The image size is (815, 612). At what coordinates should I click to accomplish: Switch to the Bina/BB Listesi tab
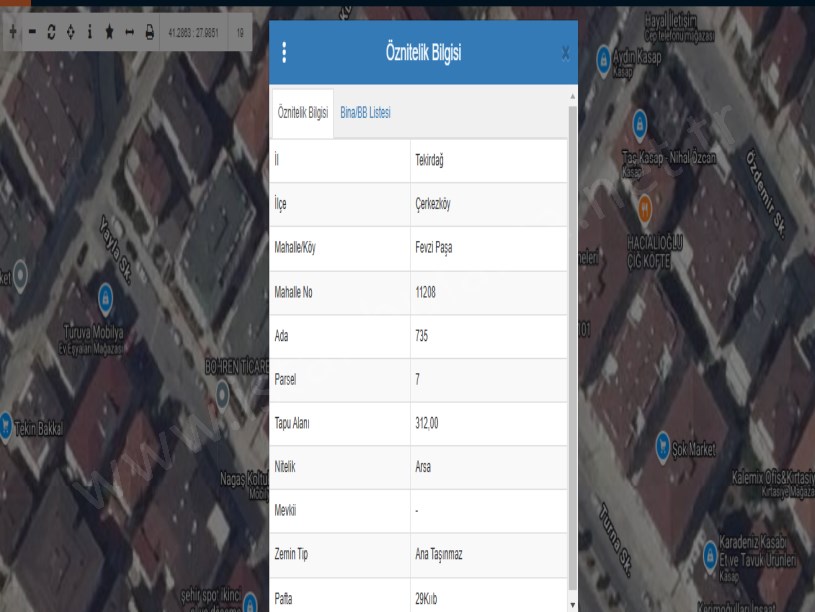coord(365,113)
